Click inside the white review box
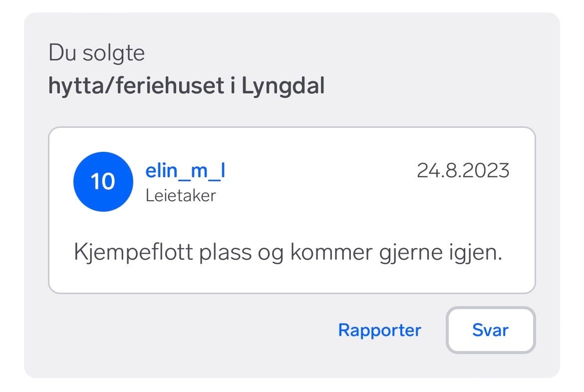Screen dimensions: 584x392 pyautogui.click(x=292, y=220)
